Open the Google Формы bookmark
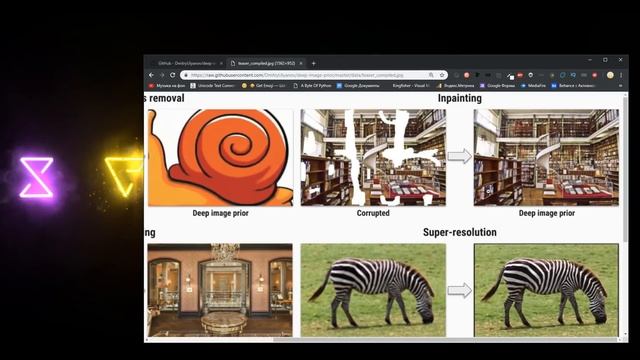Image resolution: width=640 pixels, height=360 pixels. (x=497, y=86)
